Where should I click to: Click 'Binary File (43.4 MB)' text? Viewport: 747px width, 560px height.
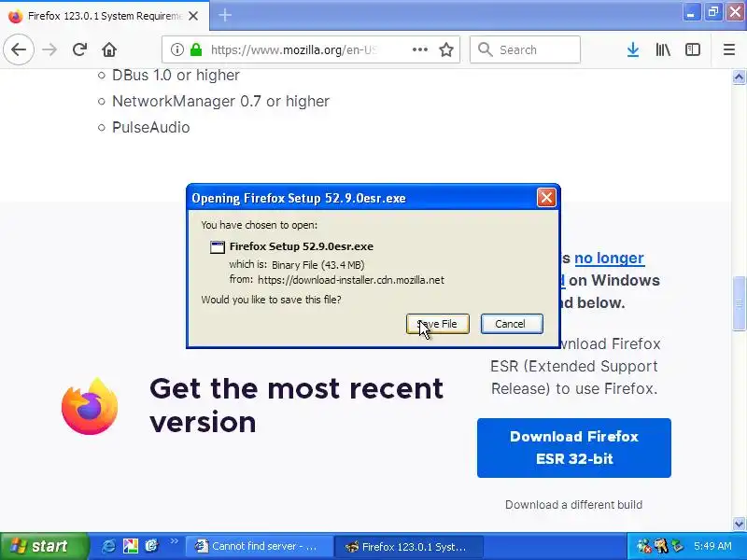click(317, 265)
